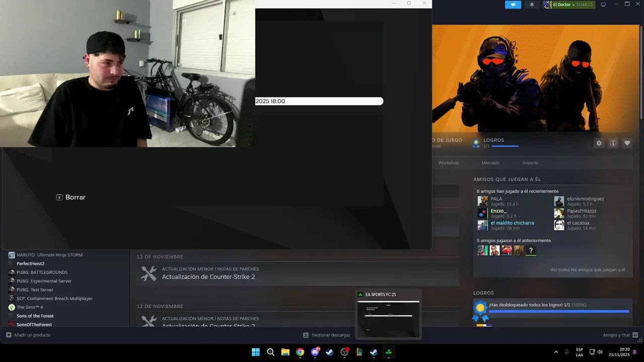The width and height of the screenshot is (644, 362).
Task: Open friend elonionrodriguez's profile
Action: tap(585, 199)
